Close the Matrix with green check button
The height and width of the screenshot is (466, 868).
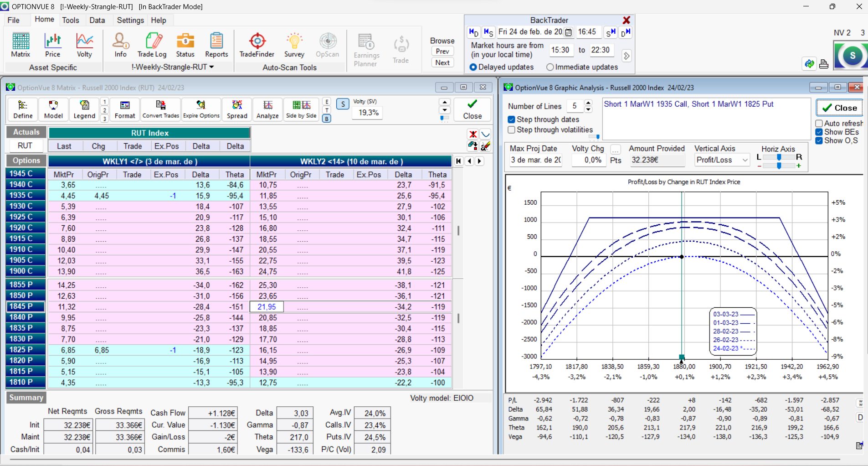(x=472, y=109)
